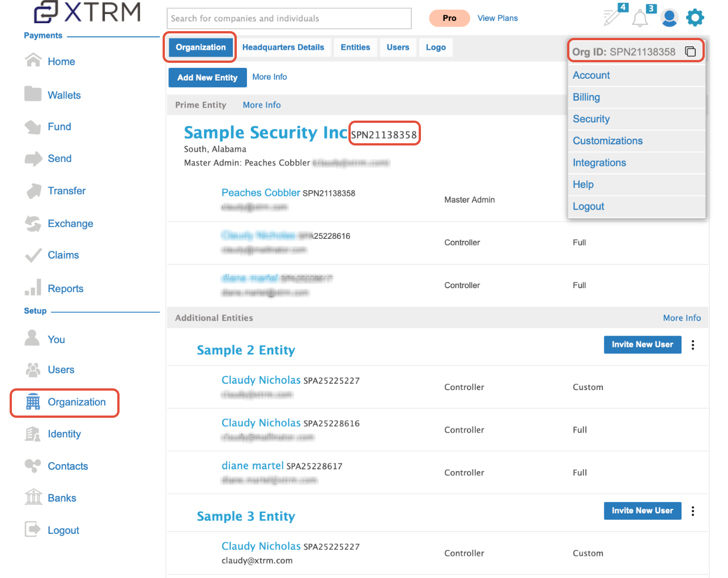This screenshot has height=578, width=728.
Task: Focus the company and individual search field
Action: click(290, 18)
